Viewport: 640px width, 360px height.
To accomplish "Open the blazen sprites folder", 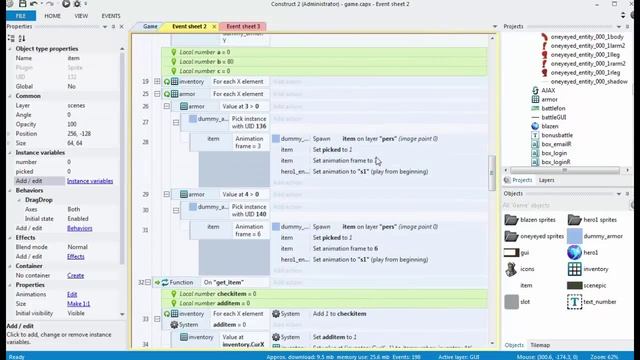I will point(530,220).
